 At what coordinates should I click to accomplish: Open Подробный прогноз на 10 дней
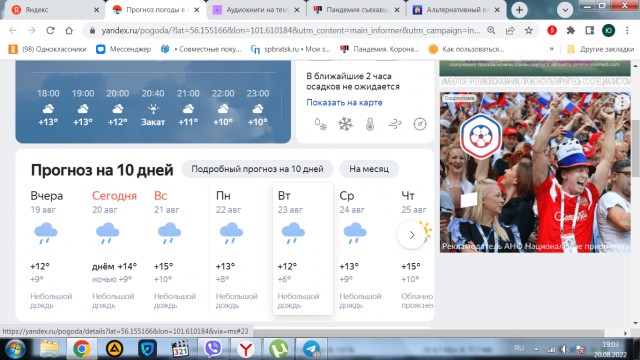click(257, 169)
